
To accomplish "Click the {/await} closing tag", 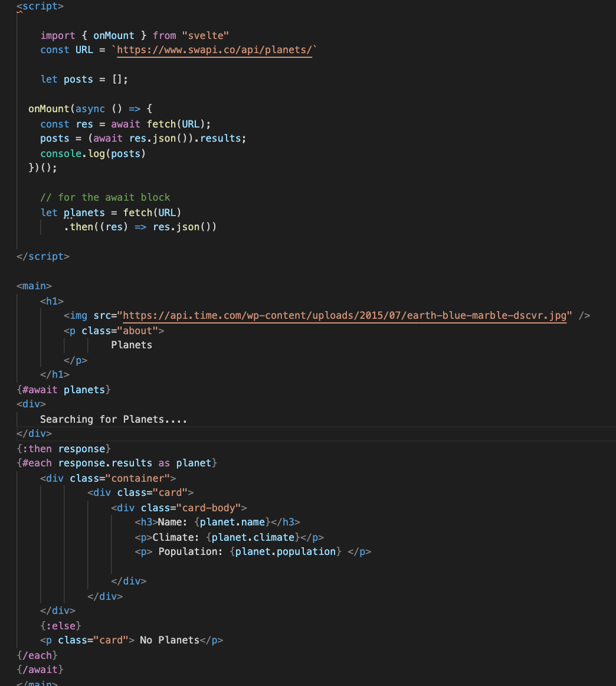I will click(39, 669).
